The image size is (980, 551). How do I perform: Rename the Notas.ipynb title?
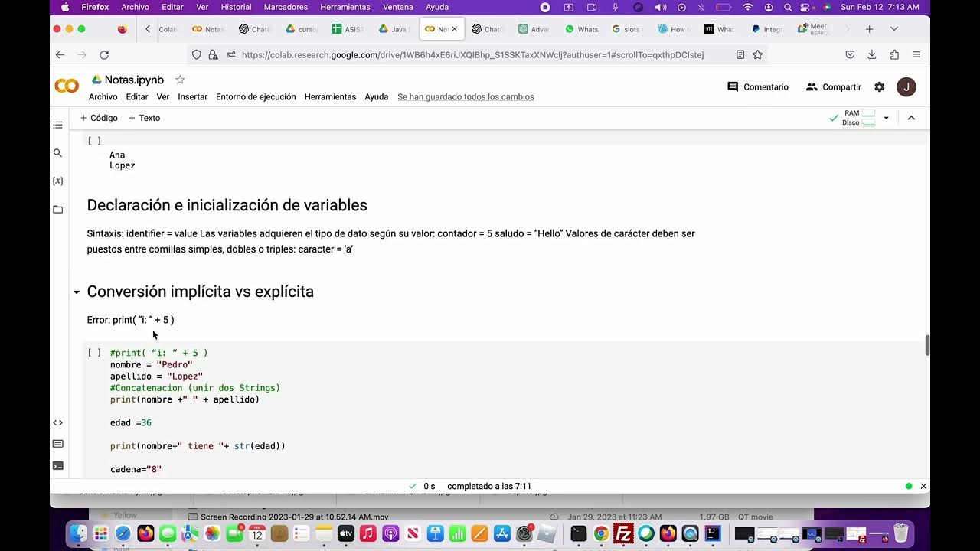(134, 80)
